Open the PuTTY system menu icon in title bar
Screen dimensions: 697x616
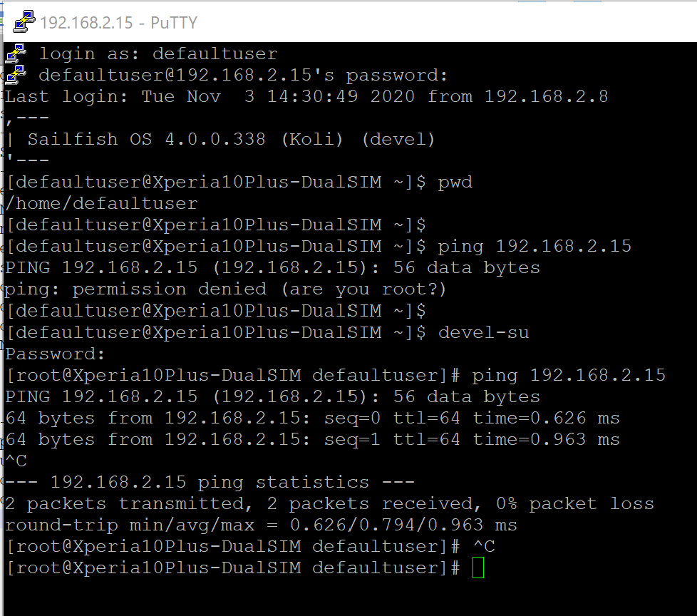coord(24,22)
